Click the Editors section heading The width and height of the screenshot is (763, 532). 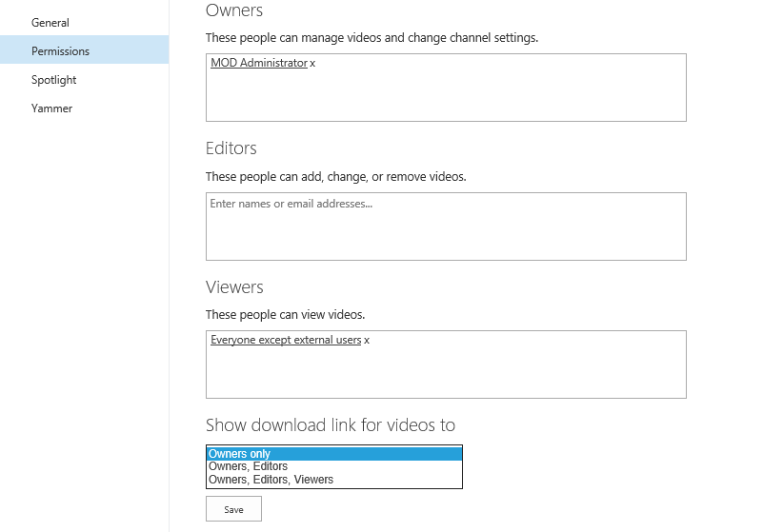(x=231, y=148)
